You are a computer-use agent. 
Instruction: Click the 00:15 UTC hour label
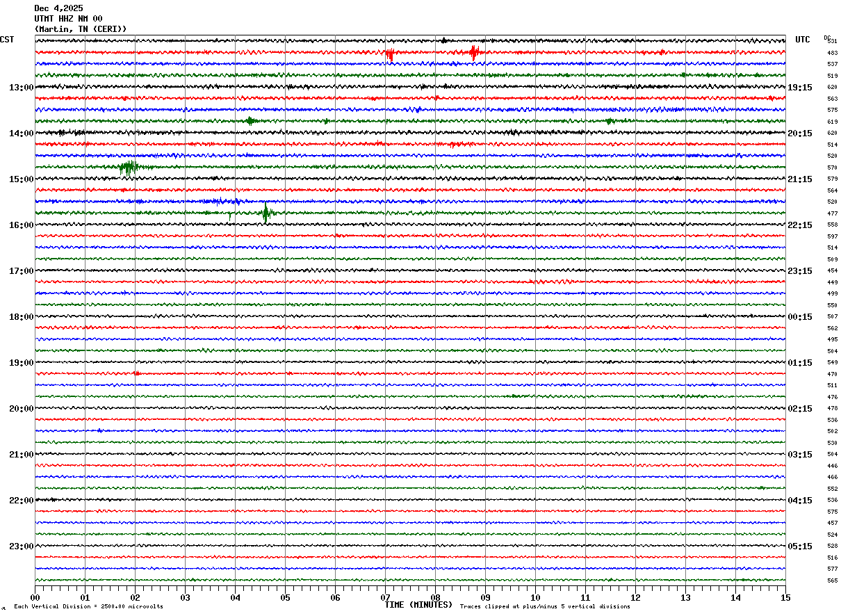[x=799, y=317]
